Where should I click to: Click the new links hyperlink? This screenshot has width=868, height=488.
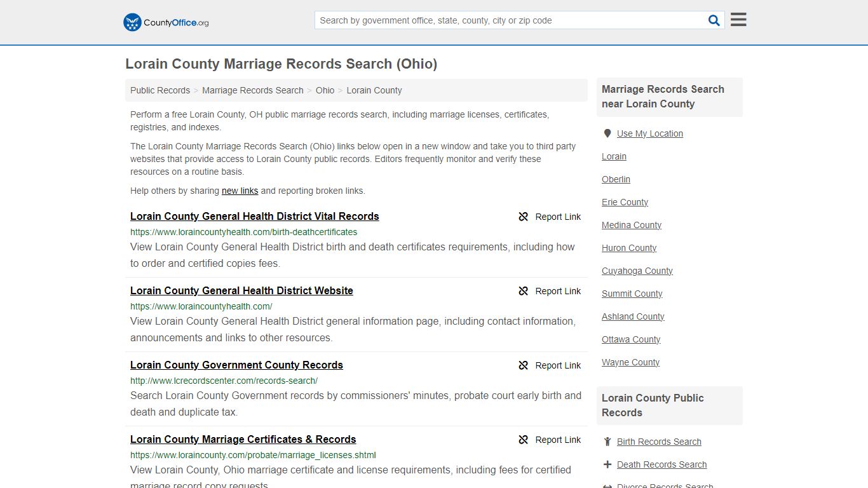coord(240,191)
